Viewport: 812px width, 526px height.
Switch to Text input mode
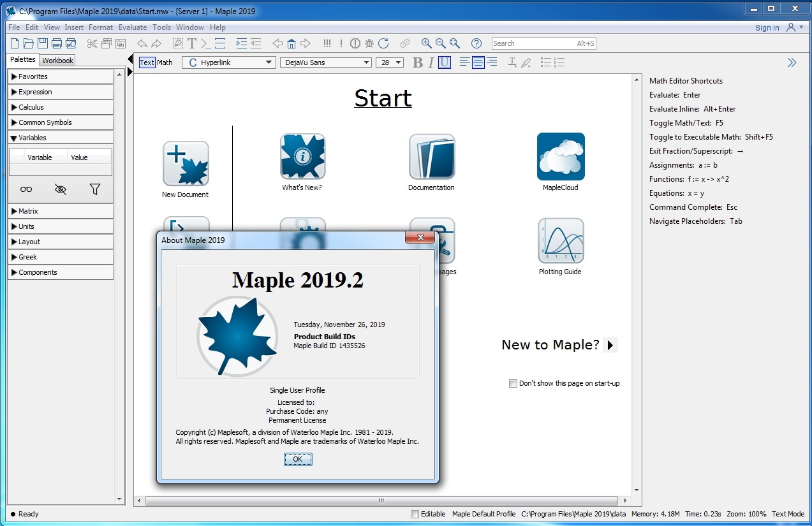tap(147, 62)
